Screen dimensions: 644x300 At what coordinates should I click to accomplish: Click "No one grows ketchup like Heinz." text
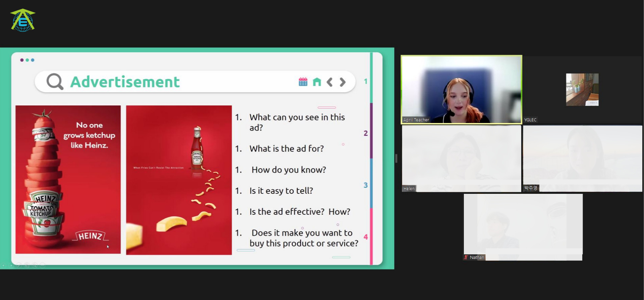89,135
